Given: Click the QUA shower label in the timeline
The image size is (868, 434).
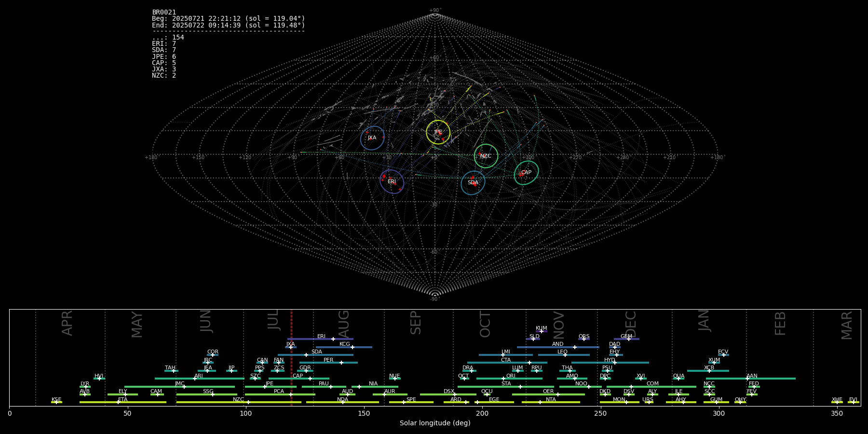Looking at the screenshot, I should [678, 376].
